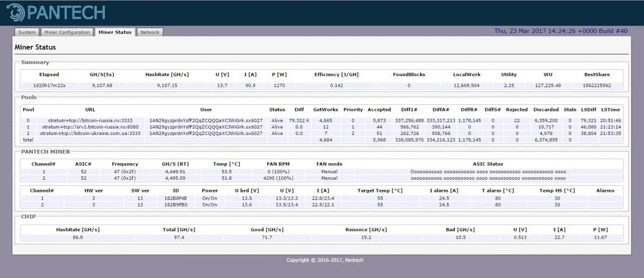Click the Rejected column header in Pools
Viewport: 644px width, 278px height.
click(517, 110)
